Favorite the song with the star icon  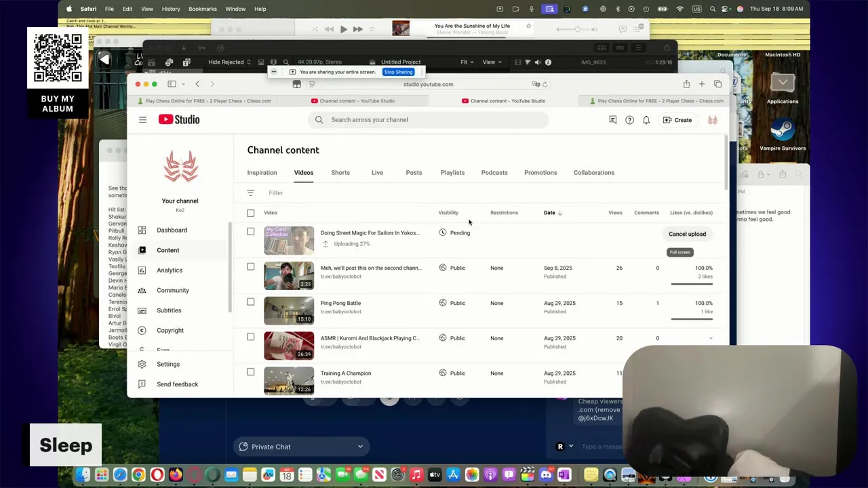[528, 26]
